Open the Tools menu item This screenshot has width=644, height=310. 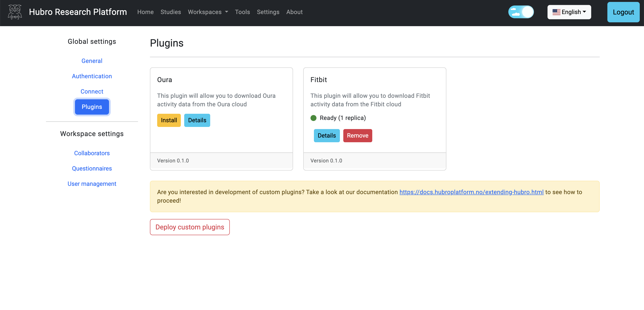pos(243,12)
